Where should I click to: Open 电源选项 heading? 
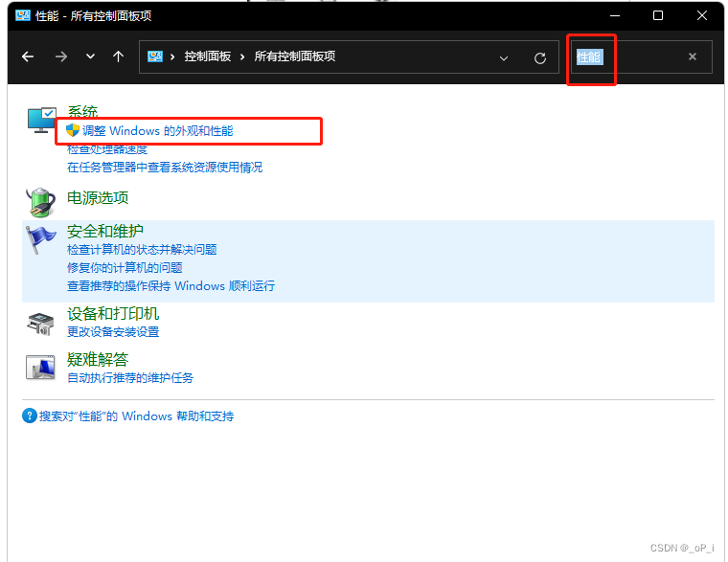click(98, 197)
